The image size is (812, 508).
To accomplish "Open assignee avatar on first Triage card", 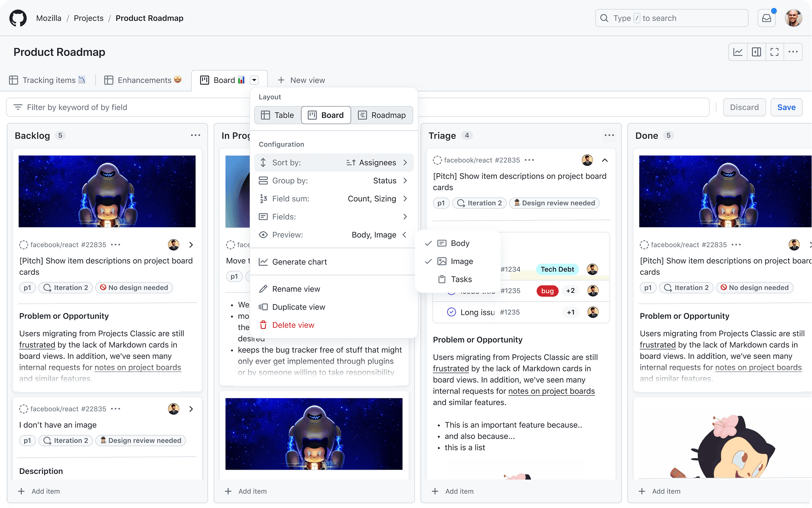I will click(x=587, y=160).
